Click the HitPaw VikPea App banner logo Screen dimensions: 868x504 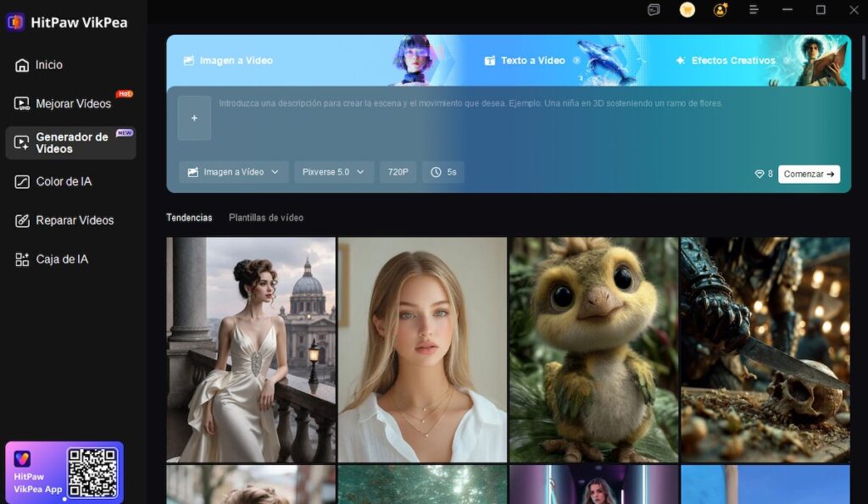click(22, 458)
